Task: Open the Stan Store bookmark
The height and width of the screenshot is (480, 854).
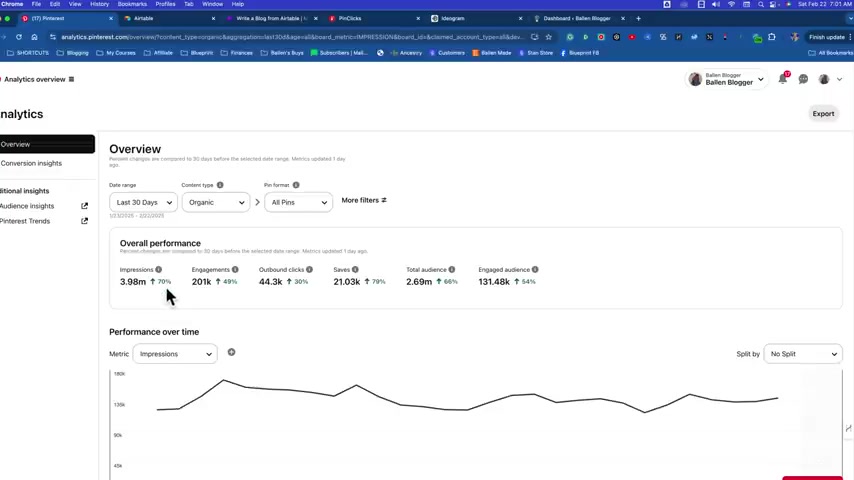Action: coord(535,53)
